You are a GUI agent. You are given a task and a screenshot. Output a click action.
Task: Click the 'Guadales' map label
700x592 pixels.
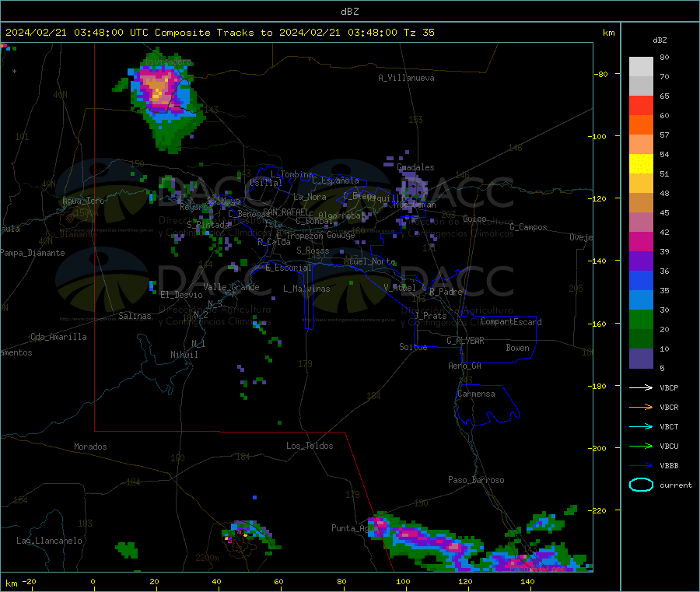pyautogui.click(x=415, y=167)
